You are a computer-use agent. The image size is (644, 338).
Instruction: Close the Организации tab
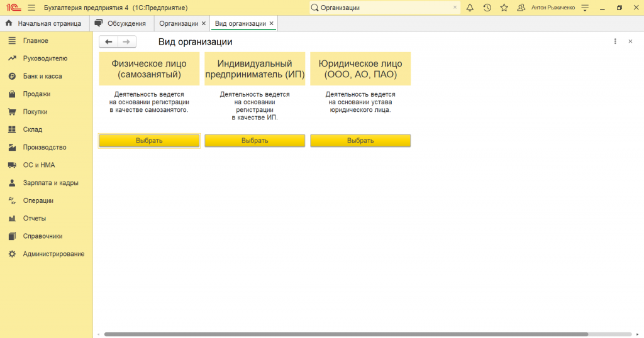[203, 23]
